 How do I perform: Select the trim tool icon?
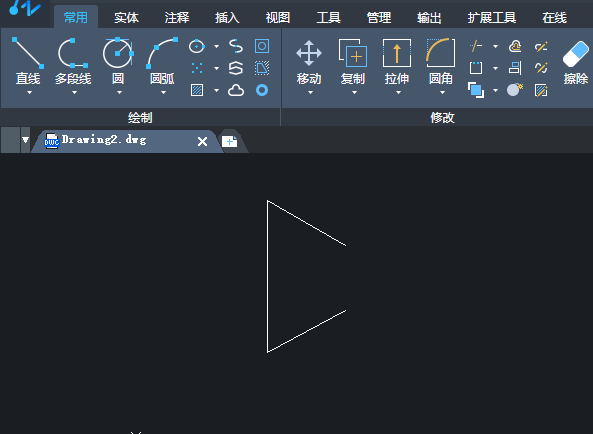[476, 46]
